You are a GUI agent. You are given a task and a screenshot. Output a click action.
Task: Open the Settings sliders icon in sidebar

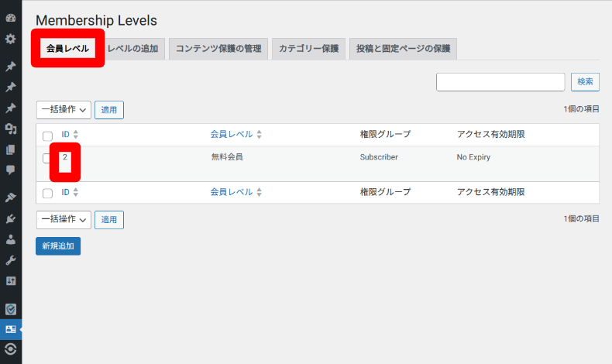[11, 281]
